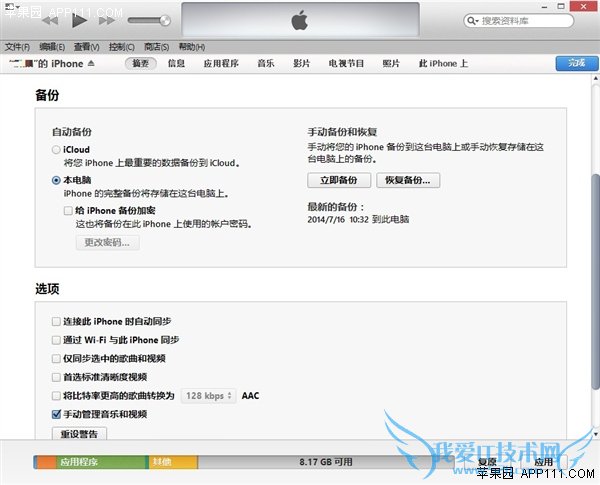Image resolution: width=600 pixels, height=485 pixels.
Task: Click the green 应用程序 storage segment
Action: pyautogui.click(x=103, y=462)
